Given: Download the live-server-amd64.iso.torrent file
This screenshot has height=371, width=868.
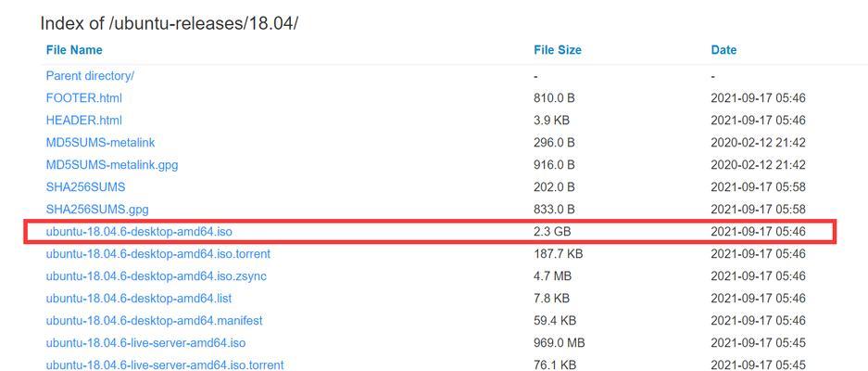Looking at the screenshot, I should (165, 365).
